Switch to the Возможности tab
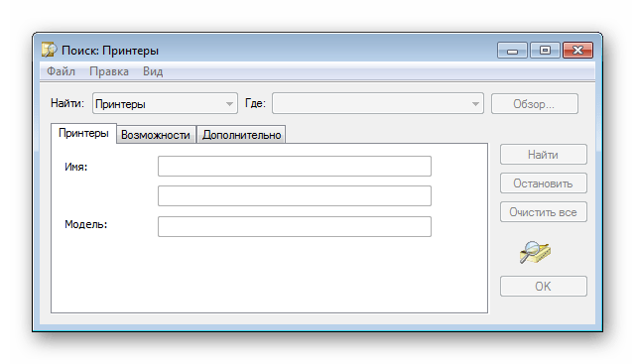 [x=156, y=135]
